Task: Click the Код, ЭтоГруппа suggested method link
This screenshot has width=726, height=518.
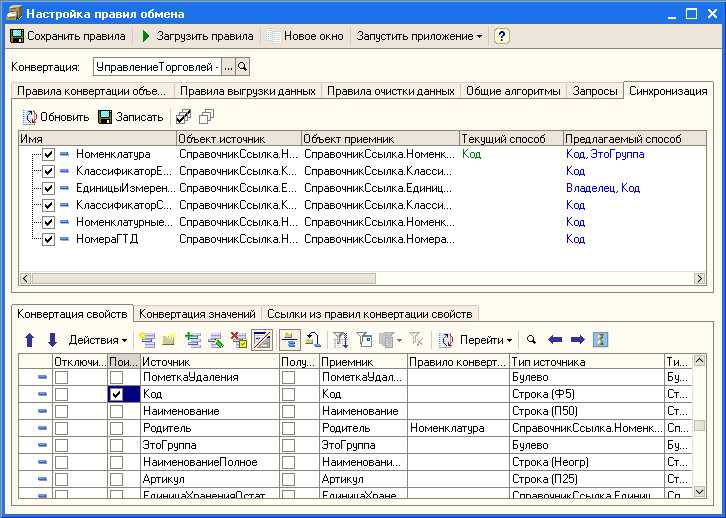Action: [x=605, y=154]
